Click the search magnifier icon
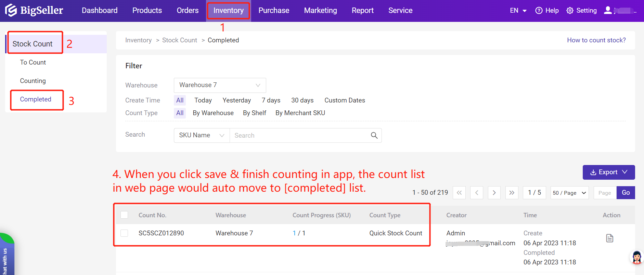Viewport: 644px width, 275px height. click(x=374, y=136)
